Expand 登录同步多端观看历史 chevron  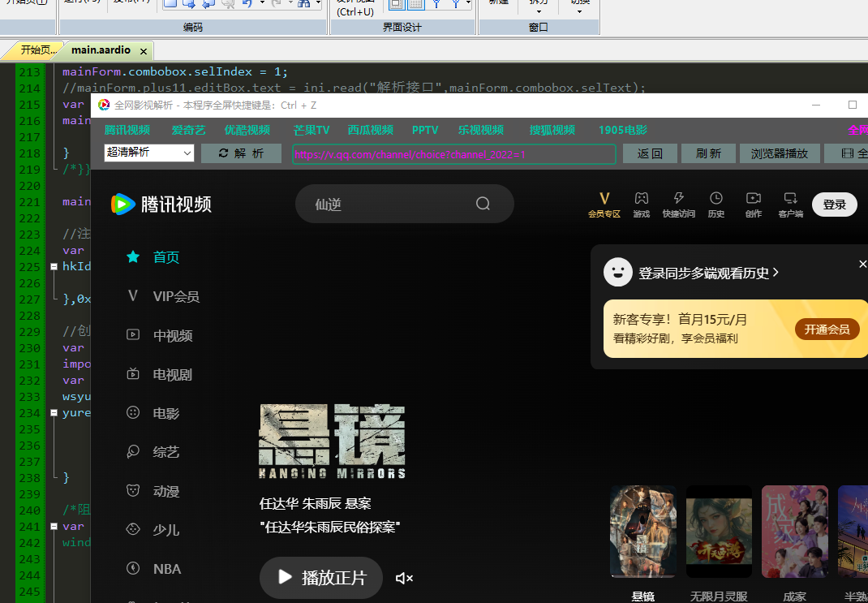pyautogui.click(x=776, y=273)
